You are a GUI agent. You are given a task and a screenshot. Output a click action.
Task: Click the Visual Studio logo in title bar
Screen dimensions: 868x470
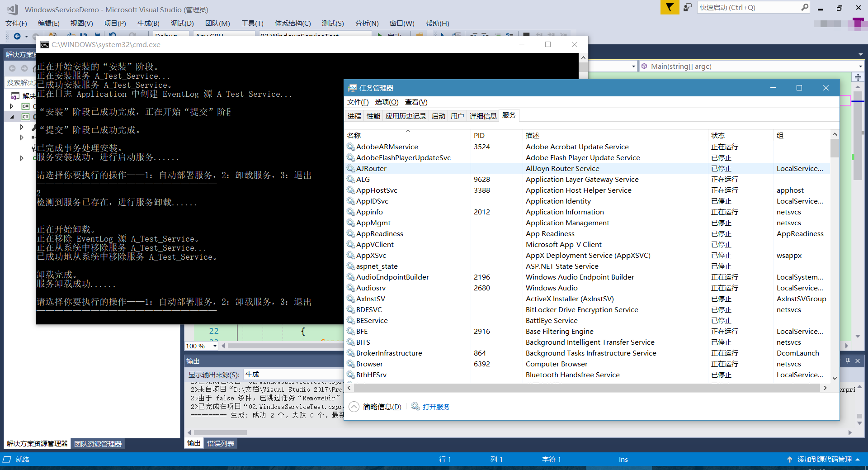point(12,9)
